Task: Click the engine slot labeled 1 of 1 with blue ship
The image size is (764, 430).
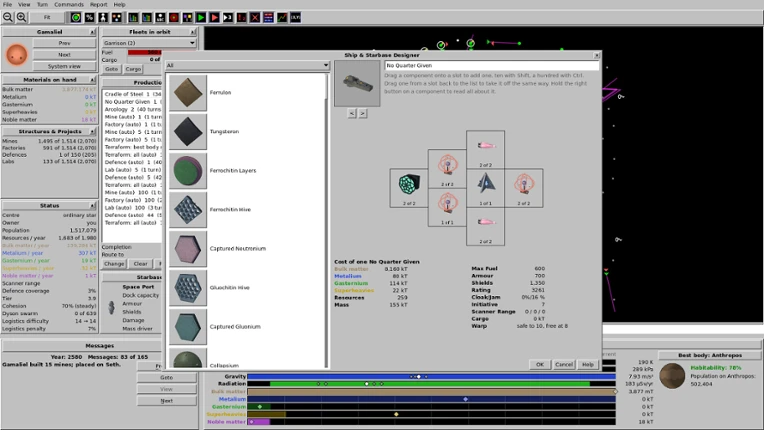Action: (485, 188)
